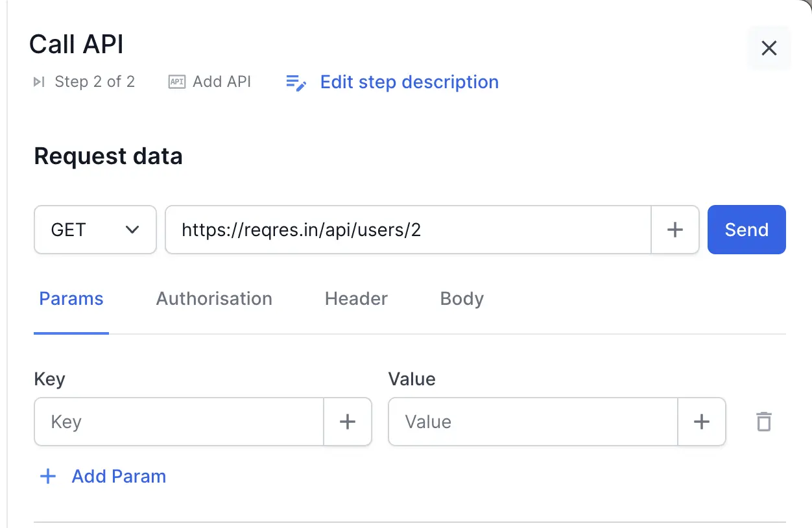This screenshot has width=812, height=528.
Task: Focus the Key input field
Action: (x=179, y=422)
